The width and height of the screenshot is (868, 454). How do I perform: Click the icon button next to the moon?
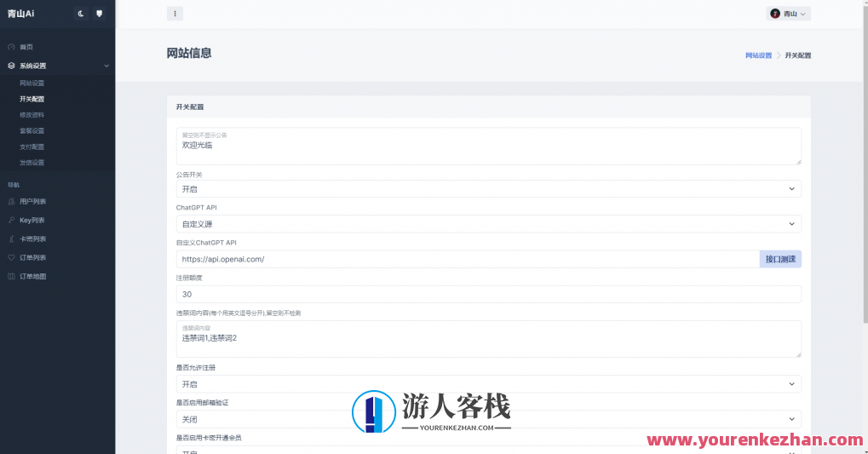(100, 14)
